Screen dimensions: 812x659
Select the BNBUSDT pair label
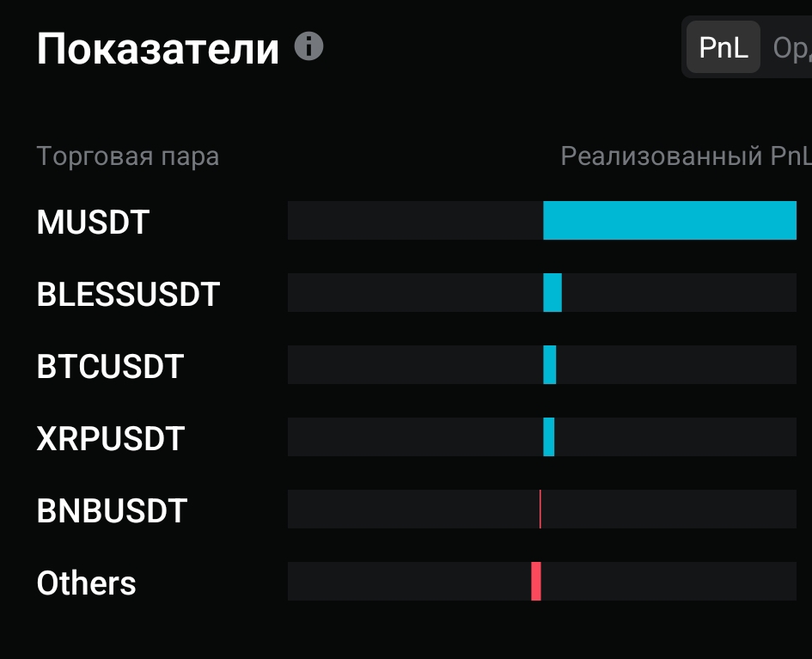click(112, 511)
